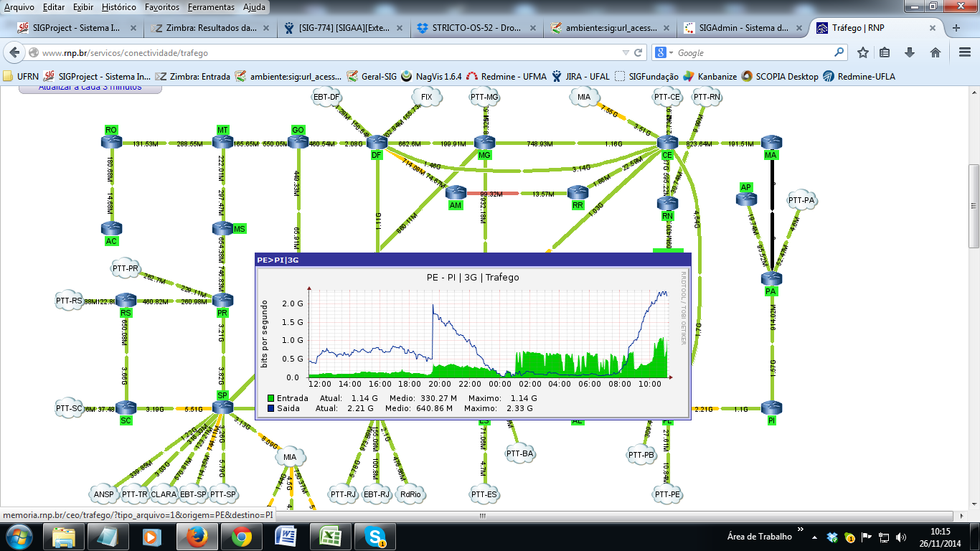Image resolution: width=980 pixels, height=551 pixels.
Task: Select the PA router node
Action: (771, 278)
